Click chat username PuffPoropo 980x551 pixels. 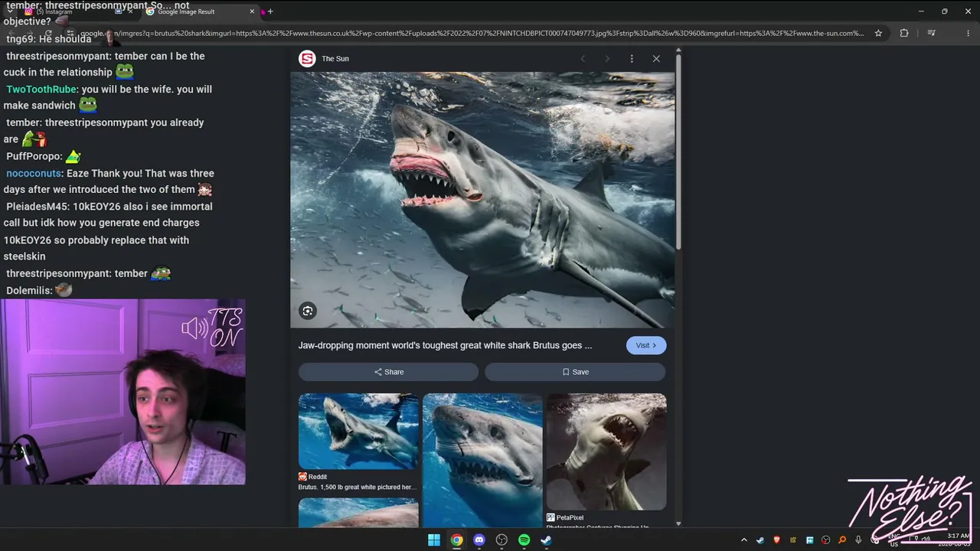[x=34, y=156]
